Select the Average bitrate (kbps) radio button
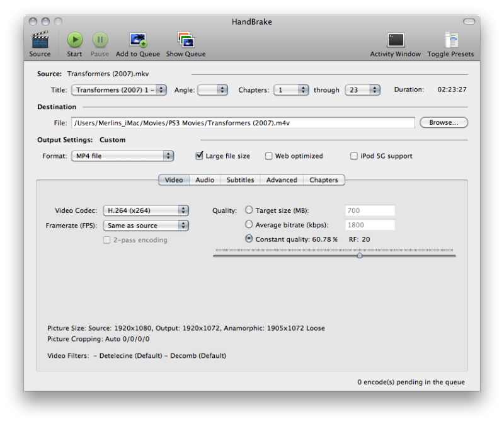 pyautogui.click(x=249, y=224)
